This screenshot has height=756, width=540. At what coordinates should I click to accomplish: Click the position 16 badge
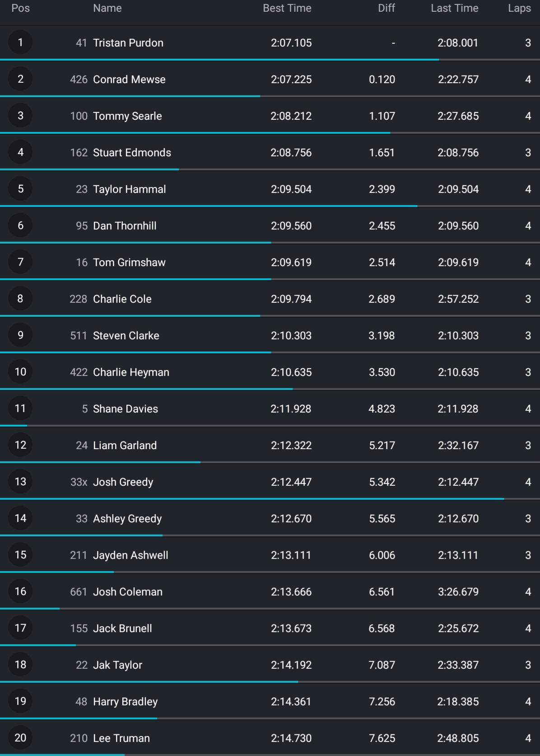(20, 592)
